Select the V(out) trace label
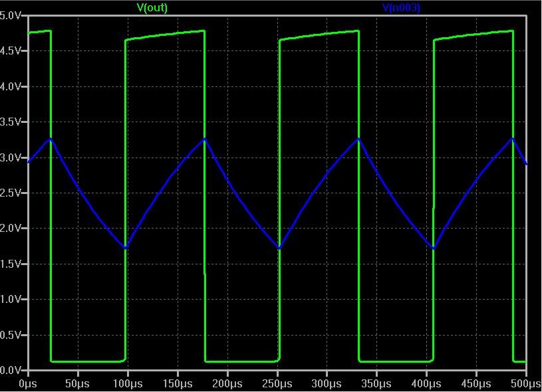Screen dimensions: 542x392 [152, 7]
